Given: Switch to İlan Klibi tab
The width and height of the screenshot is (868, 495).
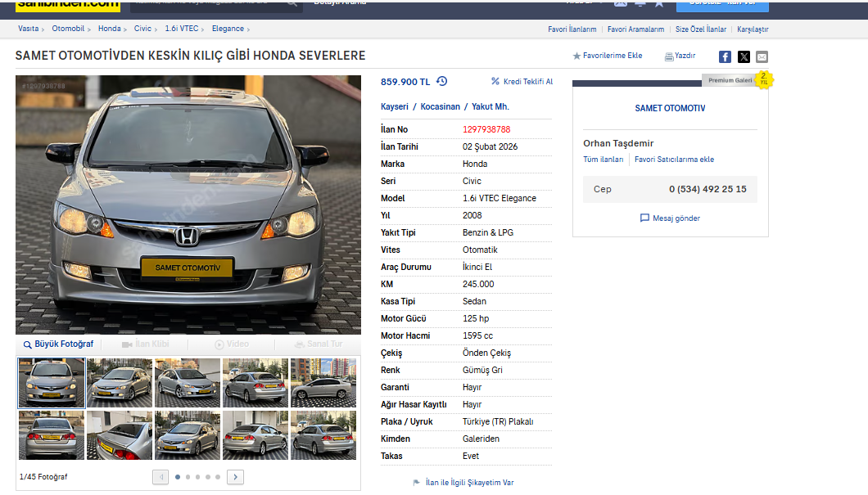Looking at the screenshot, I should click(146, 344).
